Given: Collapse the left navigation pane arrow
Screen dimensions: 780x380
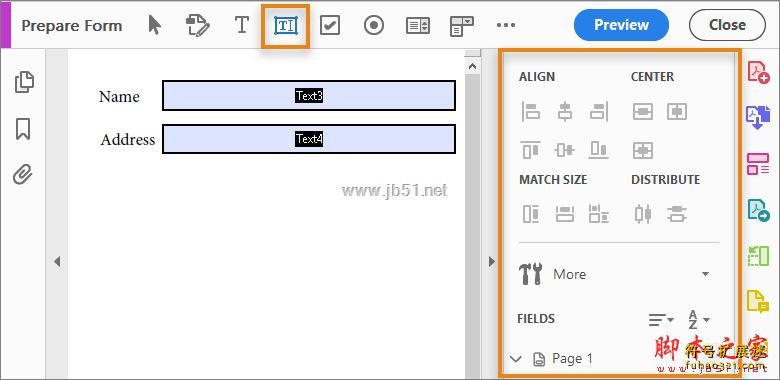Looking at the screenshot, I should (x=57, y=261).
